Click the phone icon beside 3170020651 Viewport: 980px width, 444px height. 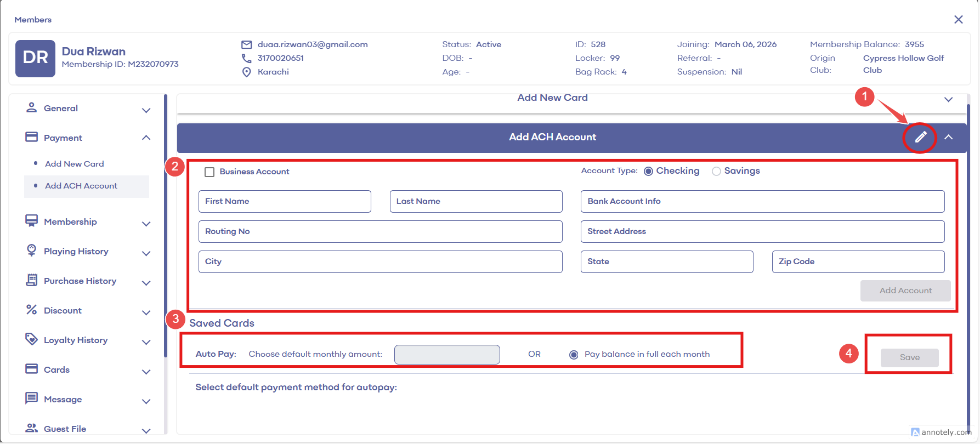(x=246, y=58)
